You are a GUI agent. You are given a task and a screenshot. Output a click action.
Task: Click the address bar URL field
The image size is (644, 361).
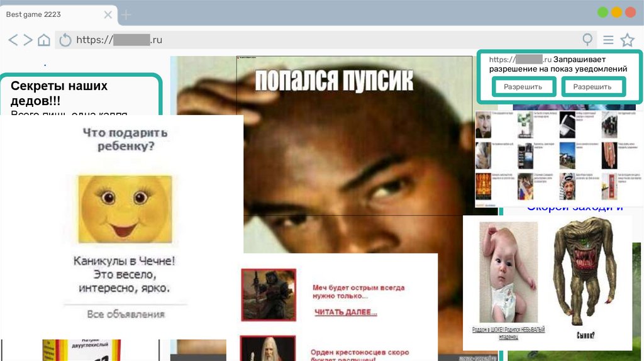pos(314,40)
